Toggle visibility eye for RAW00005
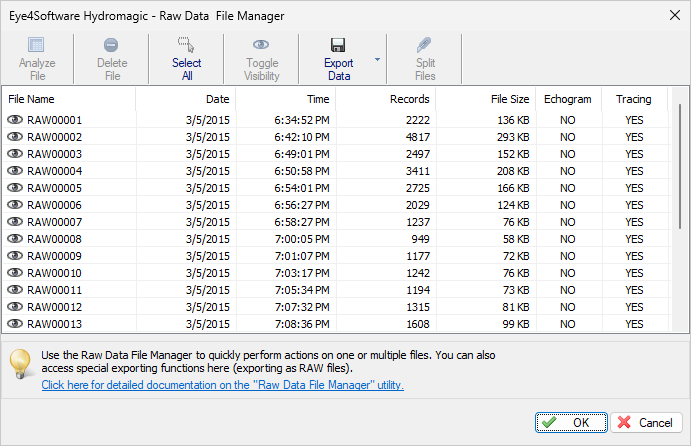 [x=15, y=188]
